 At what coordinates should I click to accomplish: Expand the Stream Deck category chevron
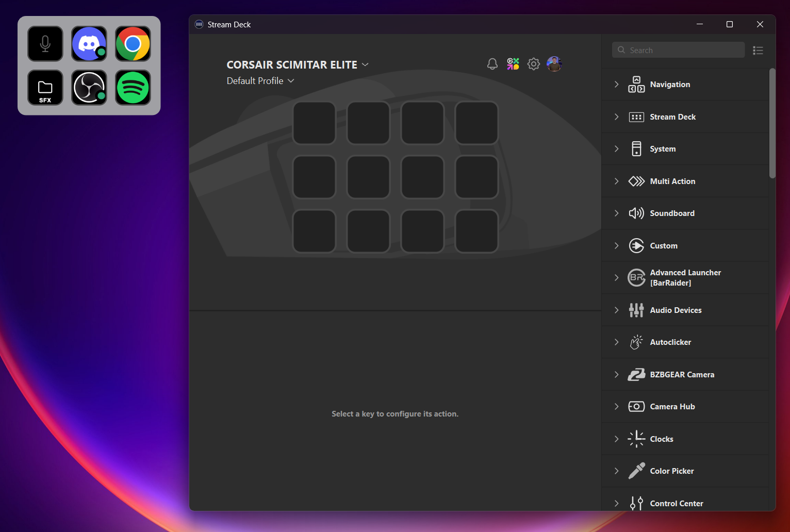pos(616,117)
